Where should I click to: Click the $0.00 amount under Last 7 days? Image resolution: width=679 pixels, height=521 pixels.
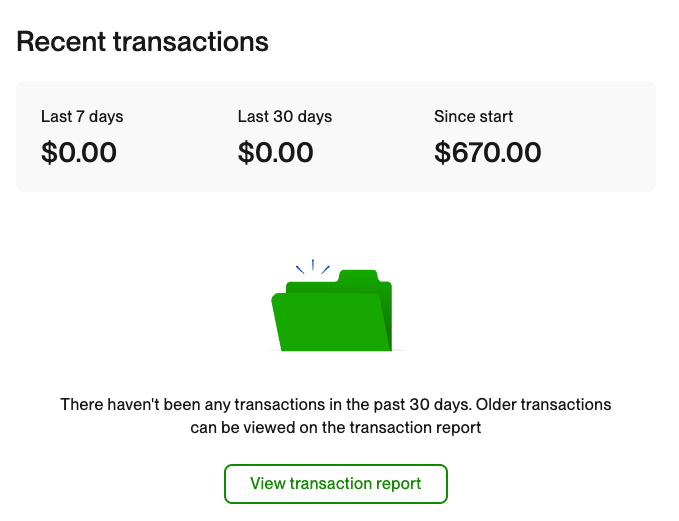pos(79,153)
